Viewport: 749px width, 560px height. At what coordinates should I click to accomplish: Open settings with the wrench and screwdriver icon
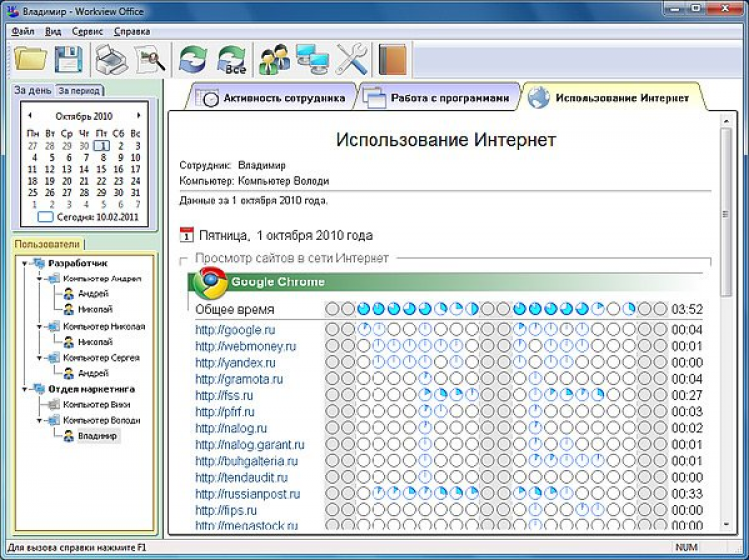click(352, 59)
